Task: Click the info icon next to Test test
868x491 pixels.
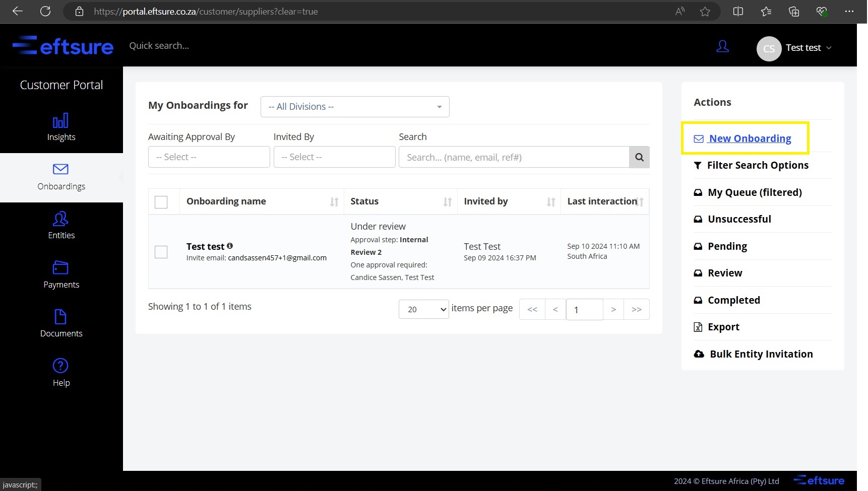Action: [230, 246]
